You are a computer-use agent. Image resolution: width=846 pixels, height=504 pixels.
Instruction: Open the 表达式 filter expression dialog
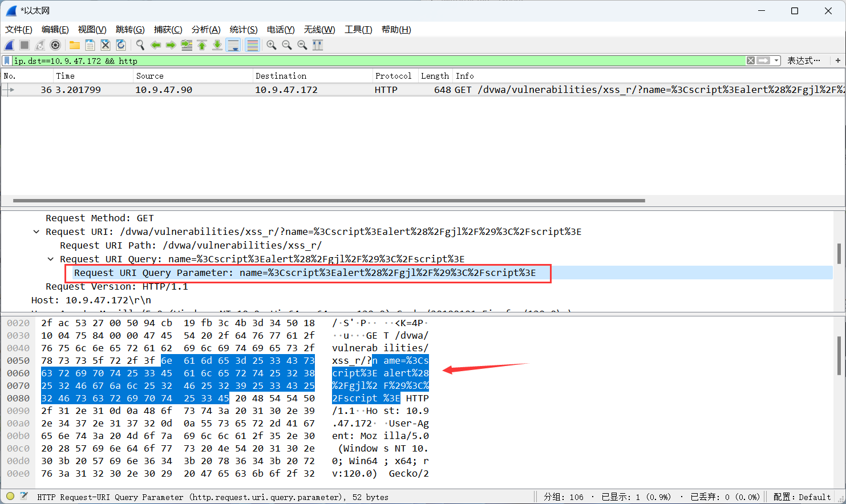click(x=803, y=60)
